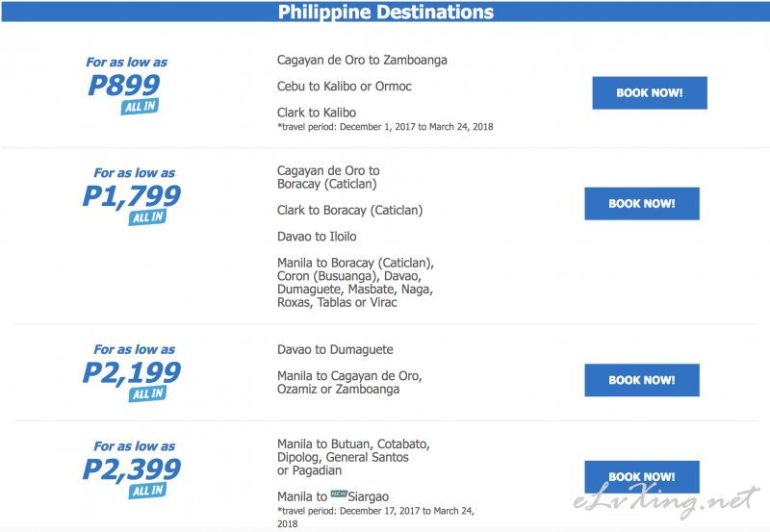This screenshot has width=770, height=532.
Task: Select Davao to Dumaguete route
Action: pos(335,350)
